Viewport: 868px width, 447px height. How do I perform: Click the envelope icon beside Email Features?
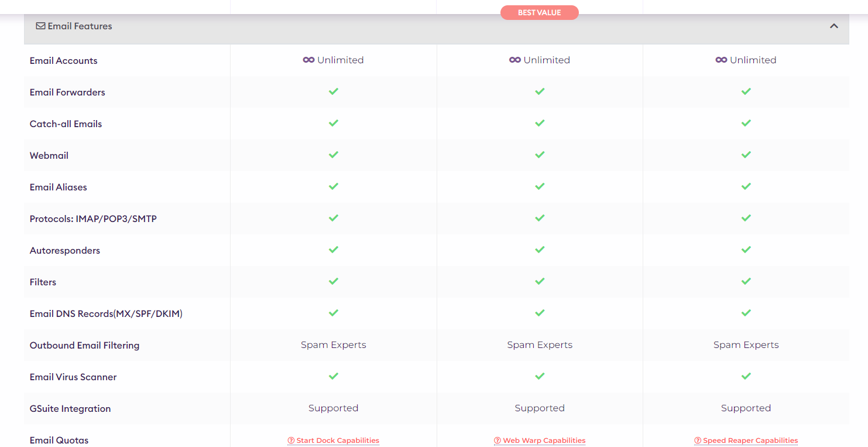(x=40, y=25)
